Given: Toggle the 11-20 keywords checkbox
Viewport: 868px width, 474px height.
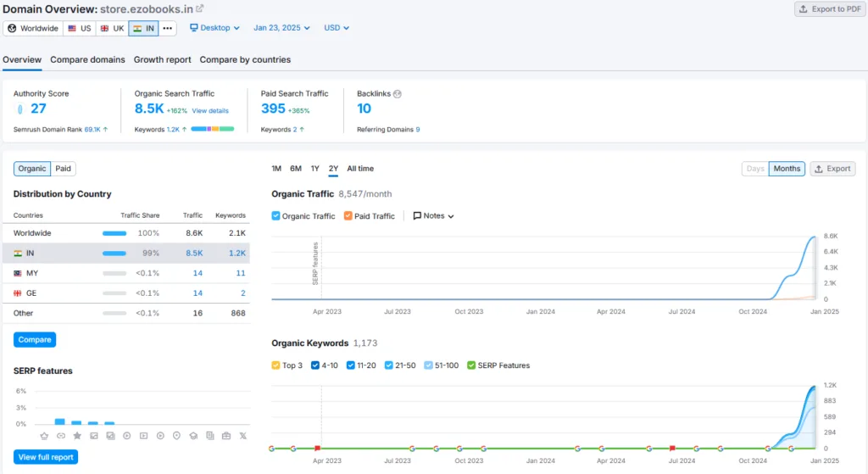Looking at the screenshot, I should pyautogui.click(x=350, y=365).
